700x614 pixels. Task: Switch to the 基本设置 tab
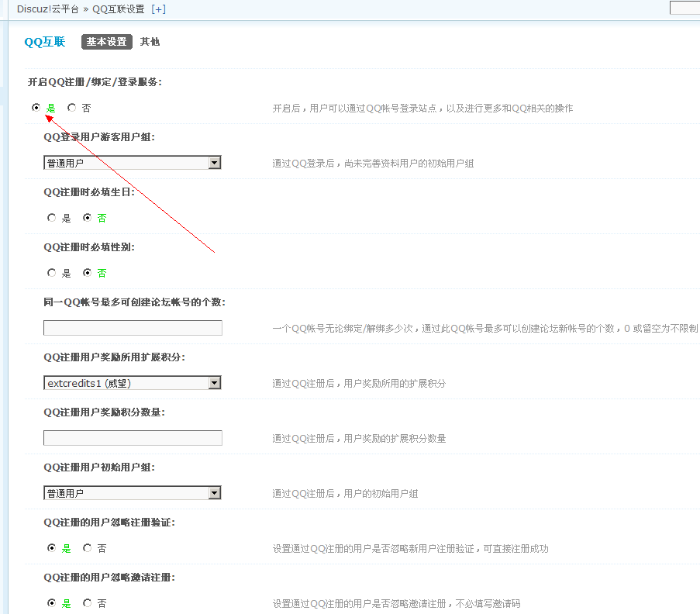106,42
